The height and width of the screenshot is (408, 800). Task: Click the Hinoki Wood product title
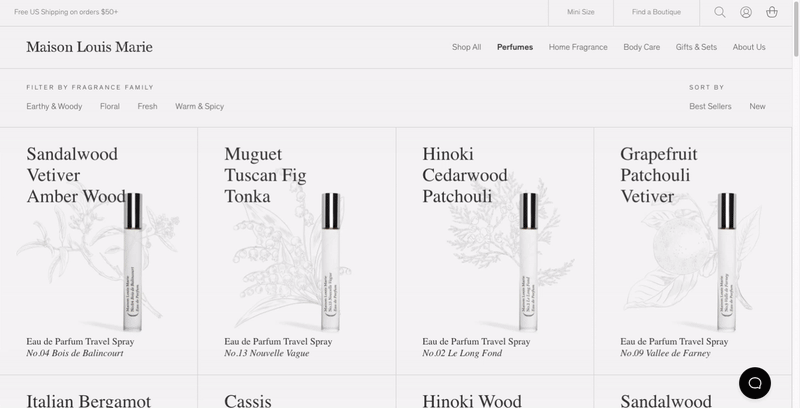(x=472, y=401)
